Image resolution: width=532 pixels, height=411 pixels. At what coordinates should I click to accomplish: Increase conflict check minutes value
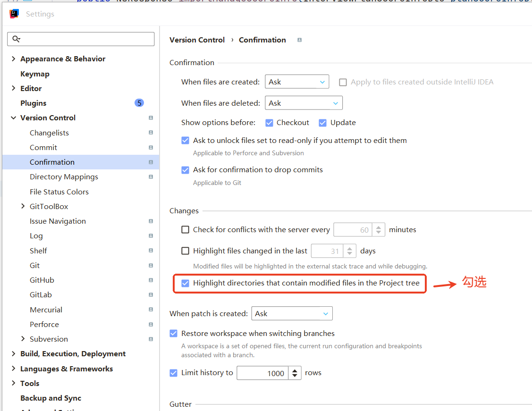pyautogui.click(x=378, y=227)
